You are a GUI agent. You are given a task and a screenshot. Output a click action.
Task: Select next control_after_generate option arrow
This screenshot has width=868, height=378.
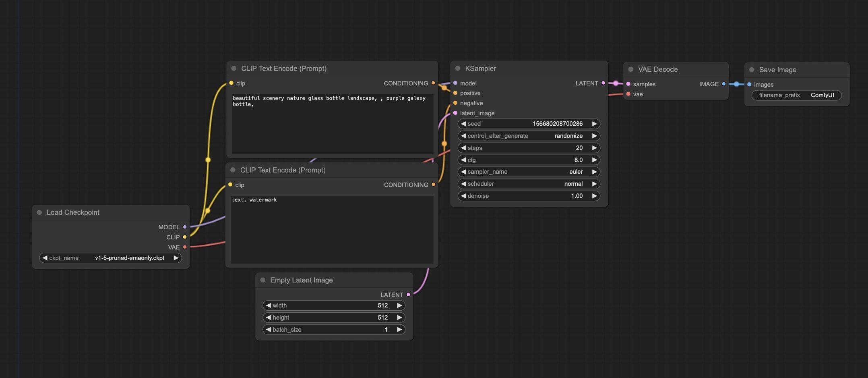(x=594, y=136)
